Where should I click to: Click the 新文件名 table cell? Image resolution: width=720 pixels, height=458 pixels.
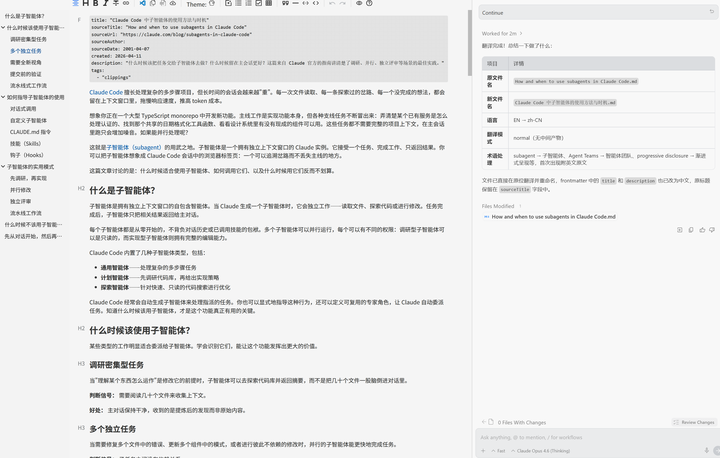(x=495, y=102)
